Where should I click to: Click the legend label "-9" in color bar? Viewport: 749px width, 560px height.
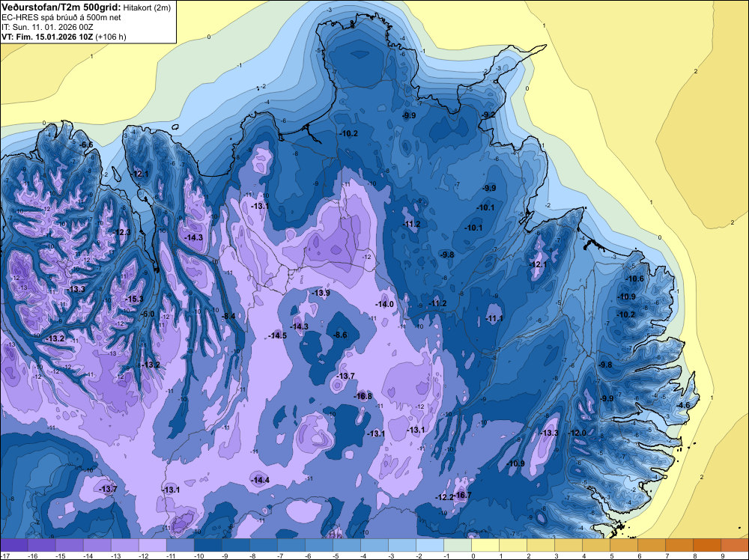tap(225, 556)
